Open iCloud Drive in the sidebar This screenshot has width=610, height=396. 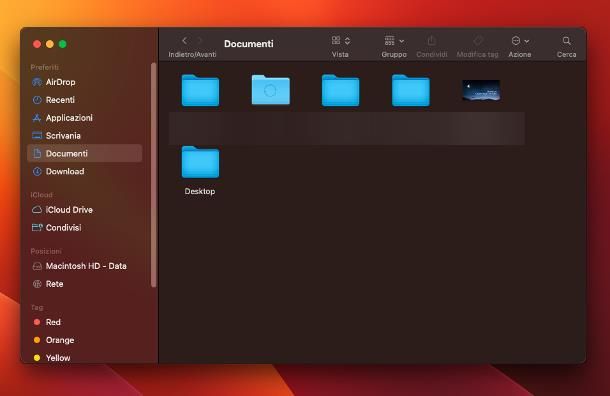pos(85,210)
